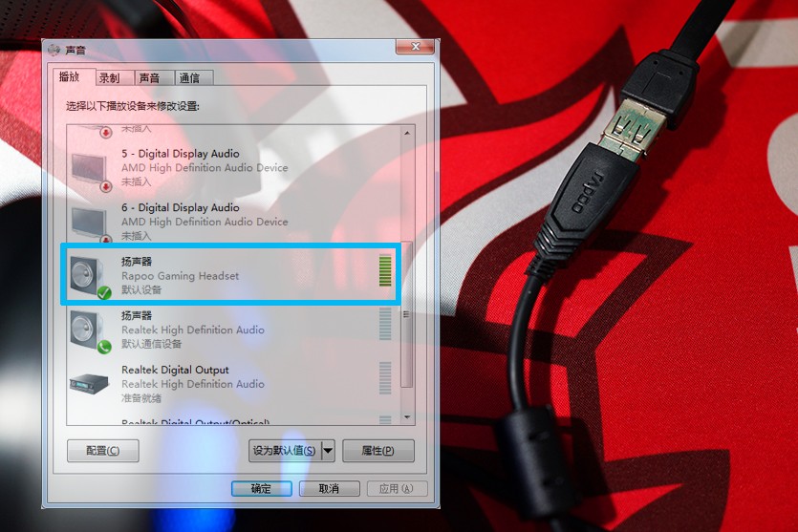Cancel with the 取消 button

330,488
